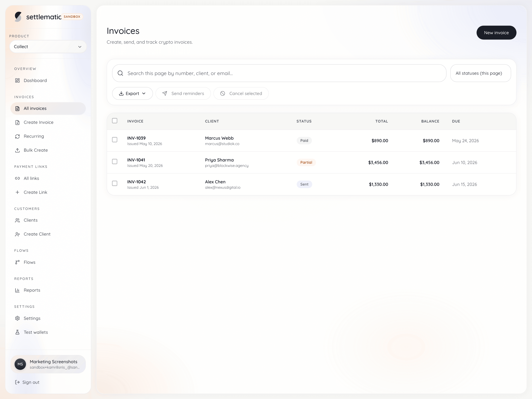Viewport: 532px width, 399px height.
Task: Navigate to Reports
Action: [x=48, y=290]
